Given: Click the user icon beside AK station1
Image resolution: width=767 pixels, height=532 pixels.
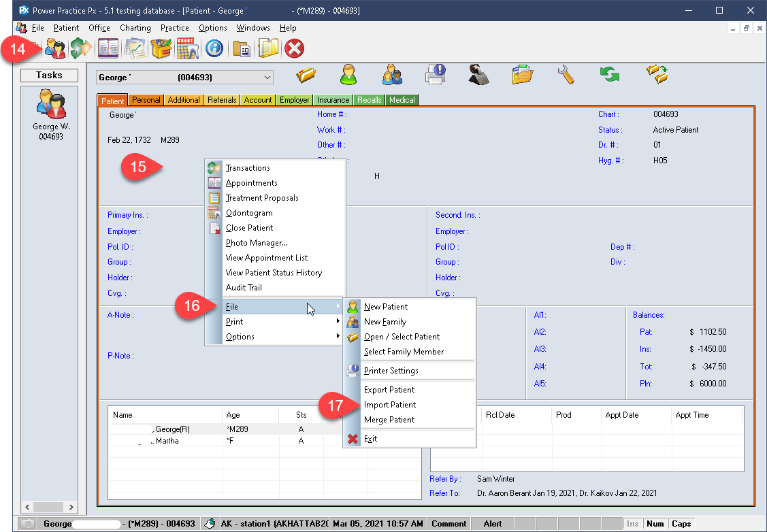Looking at the screenshot, I should coord(210,524).
